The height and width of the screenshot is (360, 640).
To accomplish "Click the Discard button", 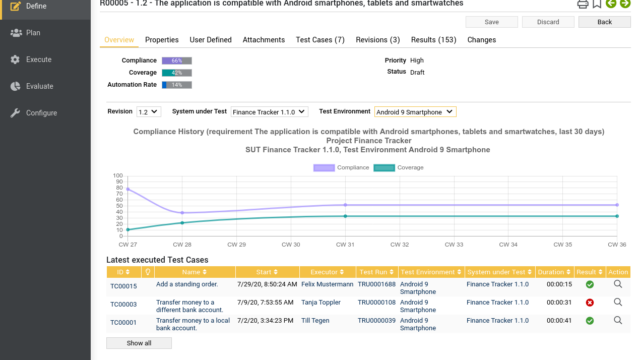I will [548, 22].
